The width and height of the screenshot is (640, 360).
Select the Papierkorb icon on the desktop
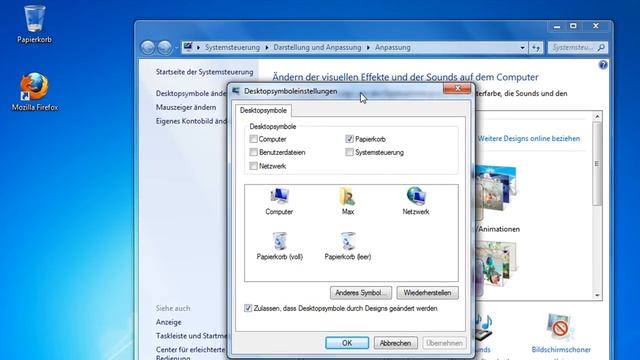point(34,24)
